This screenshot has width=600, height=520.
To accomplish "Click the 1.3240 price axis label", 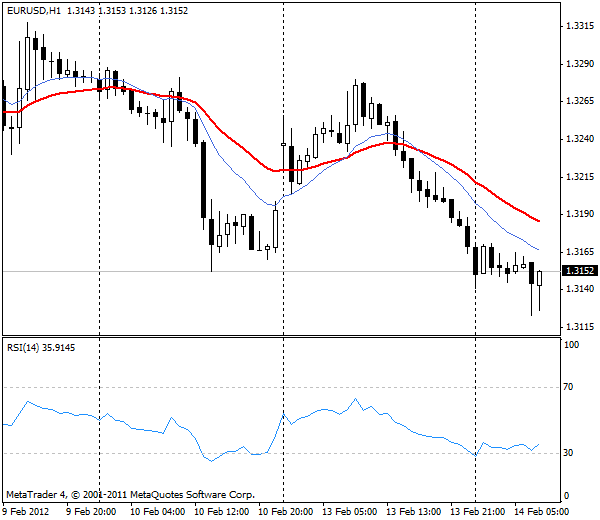I will [580, 139].
